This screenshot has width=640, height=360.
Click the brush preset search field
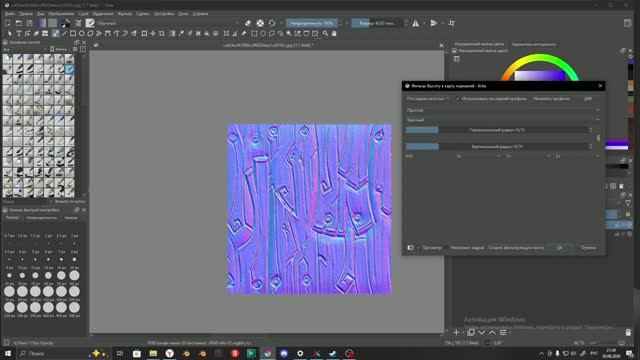coord(24,201)
